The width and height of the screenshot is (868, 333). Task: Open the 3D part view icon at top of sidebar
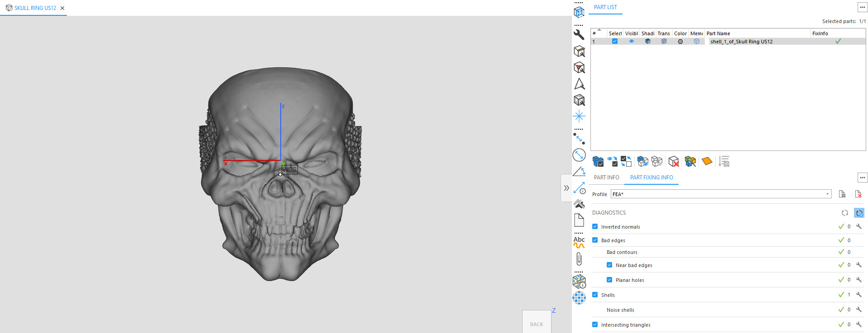tap(579, 12)
